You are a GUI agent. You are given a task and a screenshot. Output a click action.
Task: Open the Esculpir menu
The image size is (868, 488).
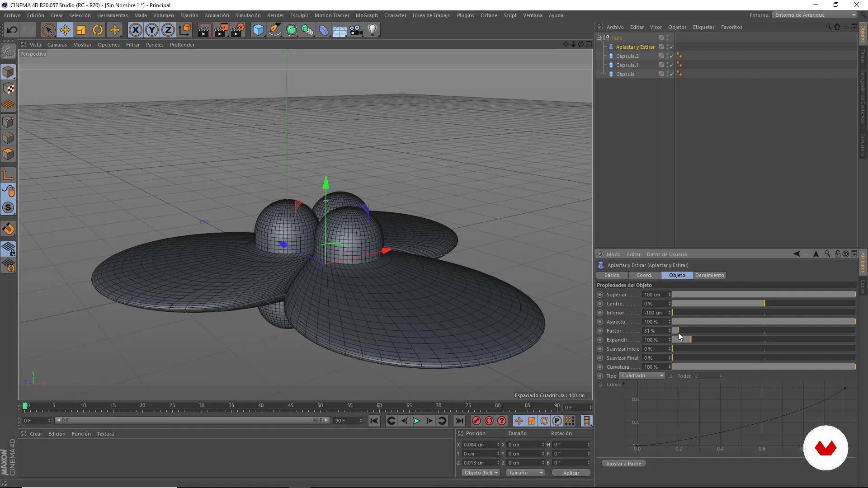click(x=299, y=15)
